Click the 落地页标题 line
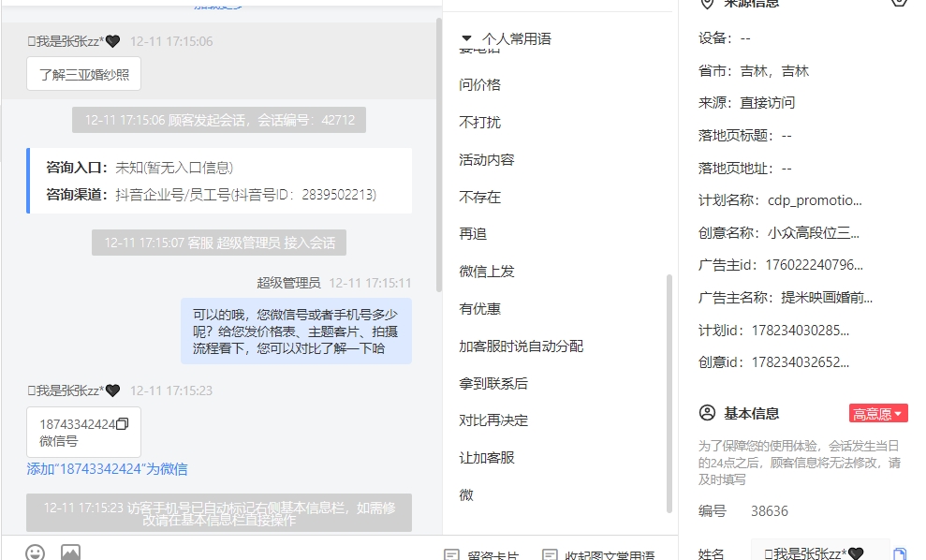 (744, 136)
